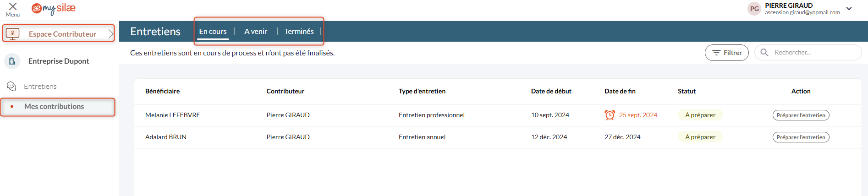Click the search magnifier icon
The height and width of the screenshot is (196, 868).
tap(764, 53)
